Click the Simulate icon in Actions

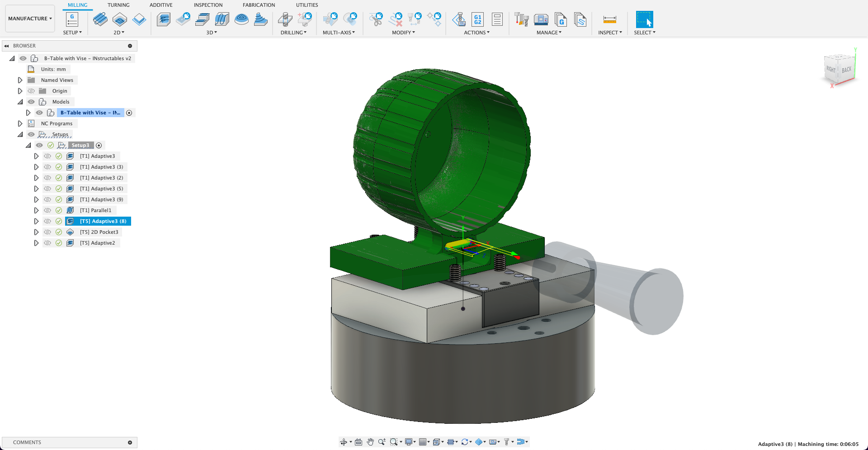(459, 19)
